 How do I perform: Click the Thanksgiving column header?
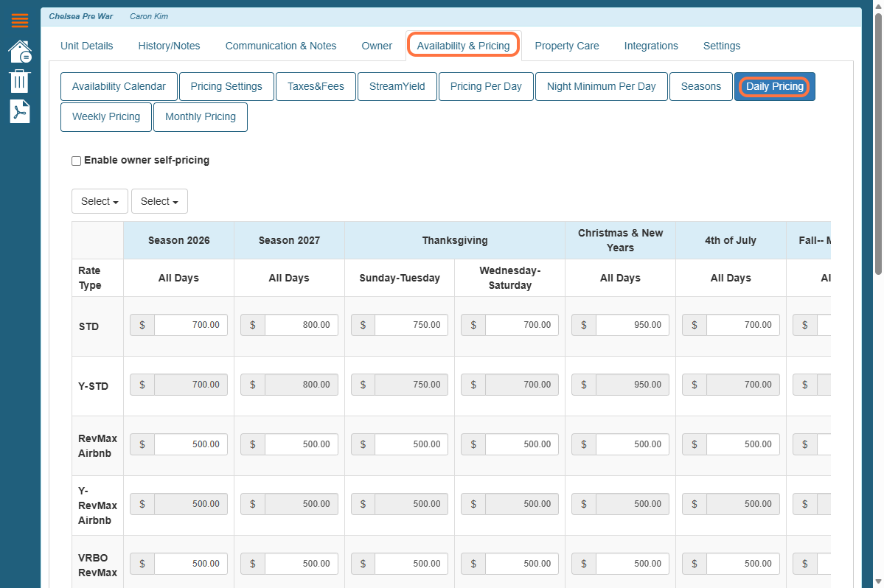[455, 240]
